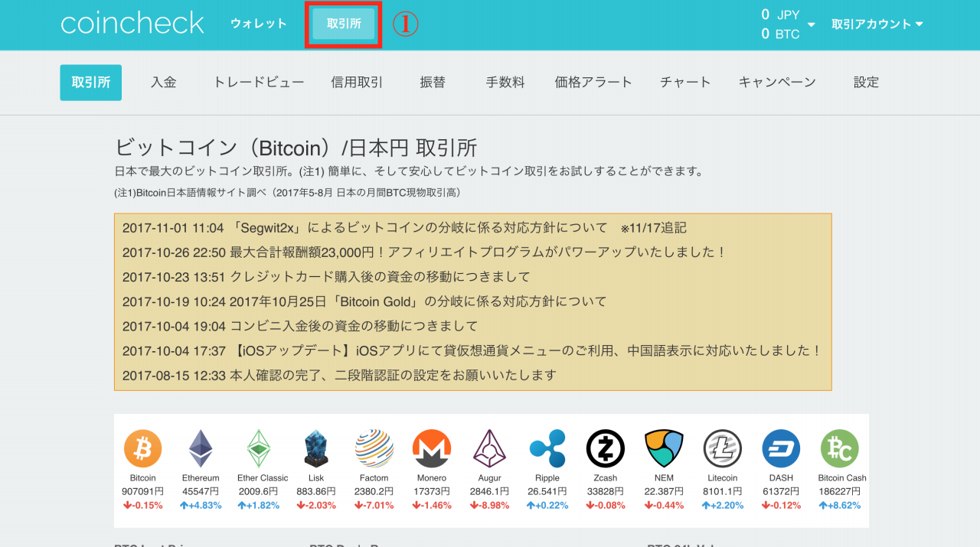Pick the Lisk coin icon
This screenshot has height=547, width=980.
pyautogui.click(x=315, y=448)
